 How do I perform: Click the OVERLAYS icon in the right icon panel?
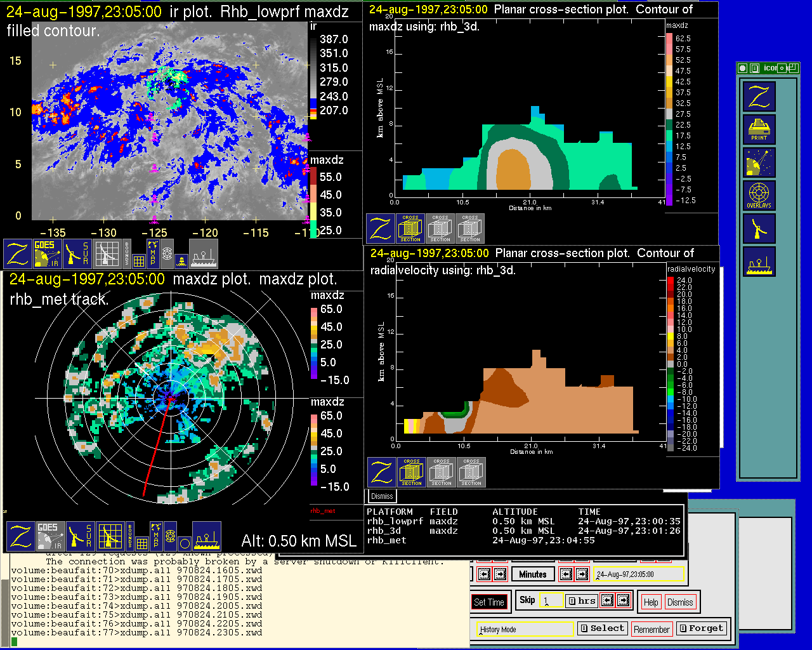pos(759,196)
